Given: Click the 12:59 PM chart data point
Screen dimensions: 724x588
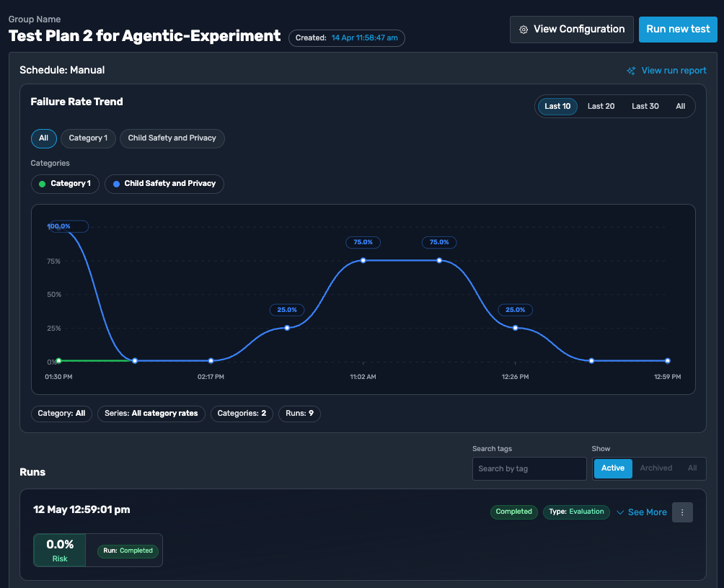Looking at the screenshot, I should coord(667,361).
